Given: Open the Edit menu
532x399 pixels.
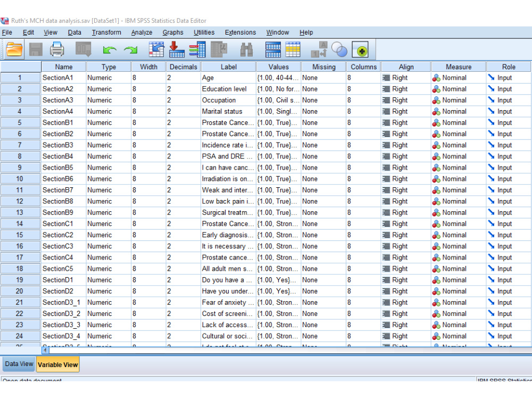Looking at the screenshot, I should click(28, 32).
